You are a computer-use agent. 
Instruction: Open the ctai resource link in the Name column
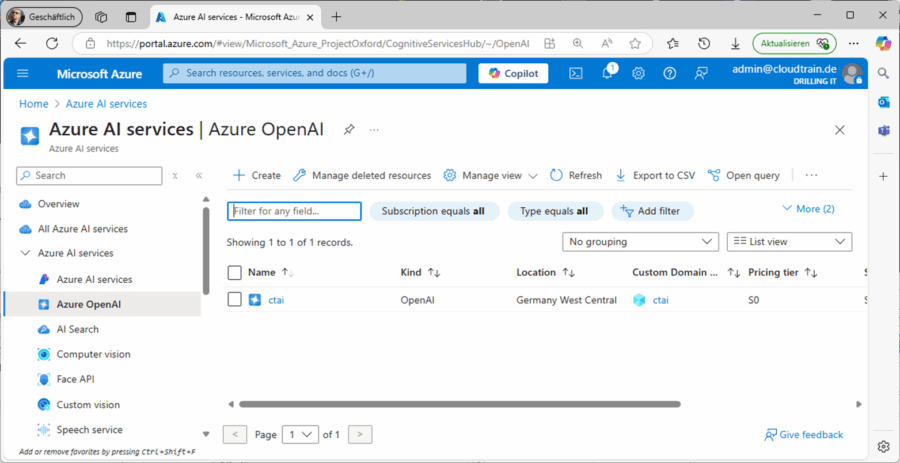[276, 300]
